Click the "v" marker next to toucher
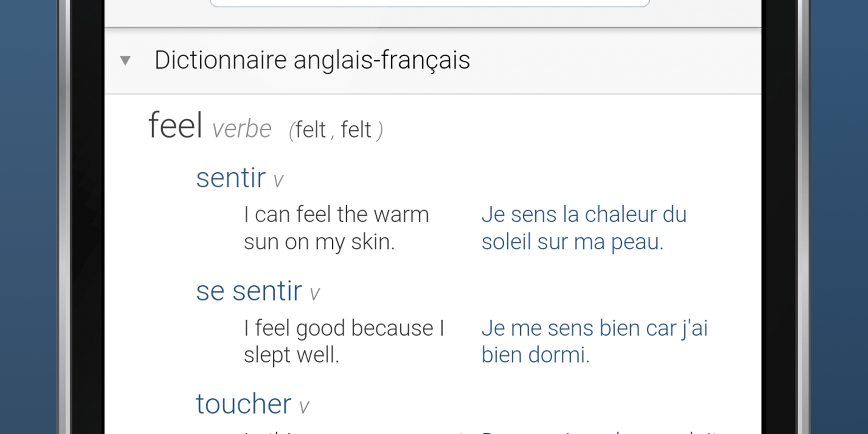This screenshot has height=434, width=868. [x=304, y=407]
